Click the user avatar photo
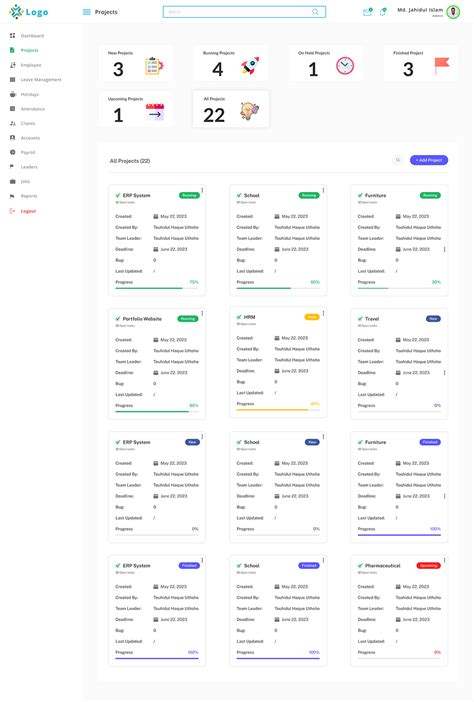The height and width of the screenshot is (702, 474). click(454, 12)
